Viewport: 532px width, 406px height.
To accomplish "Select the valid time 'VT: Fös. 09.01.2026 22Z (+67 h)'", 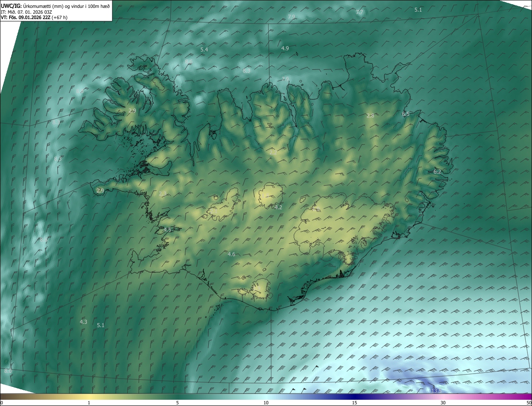I will point(34,17).
